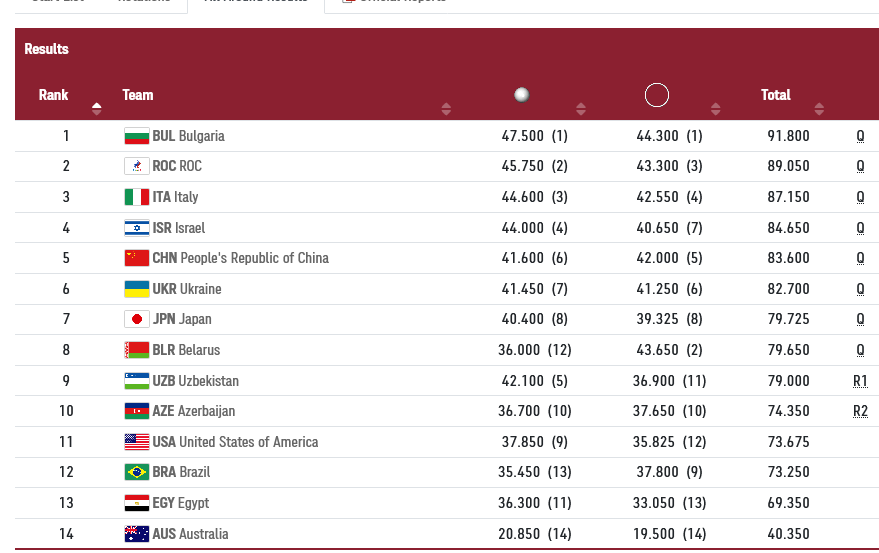Viewport: 879px width, 553px height.
Task: Open the BUL Bulgaria team link
Action: (188, 136)
